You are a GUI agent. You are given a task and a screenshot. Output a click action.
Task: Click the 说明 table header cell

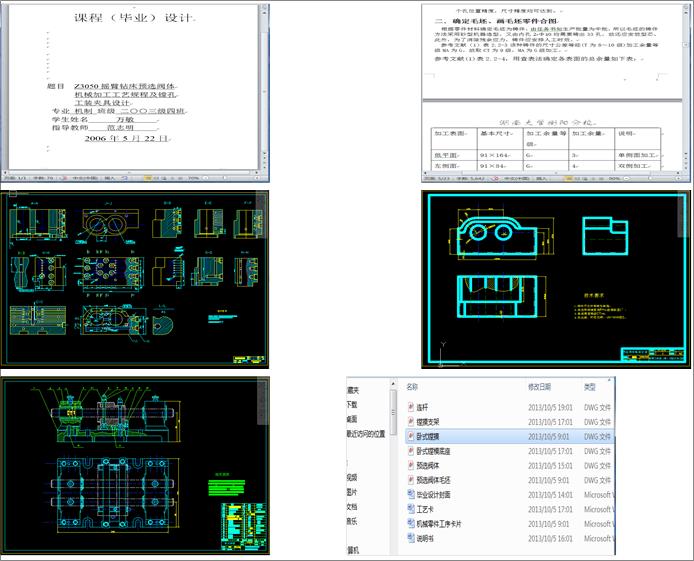[637, 138]
